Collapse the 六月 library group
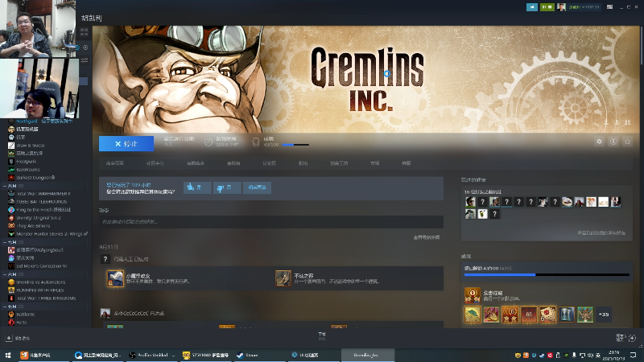 pos(5,274)
